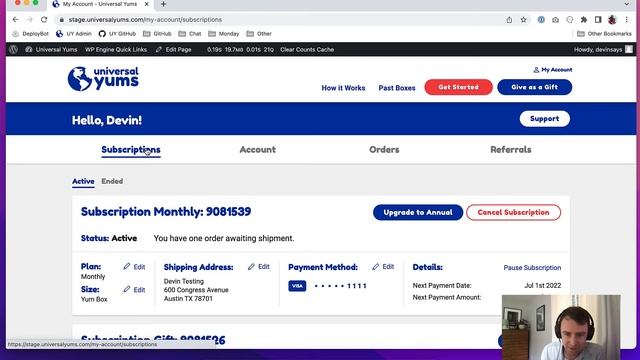Viewport: 640px width, 360px height.
Task: Open the tab search chevron
Action: point(627,4)
